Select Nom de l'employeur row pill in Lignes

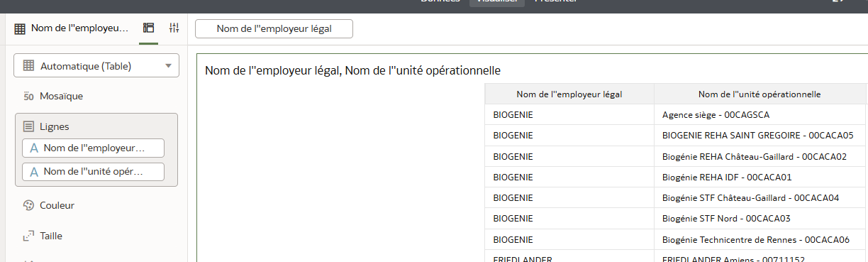pyautogui.click(x=93, y=148)
